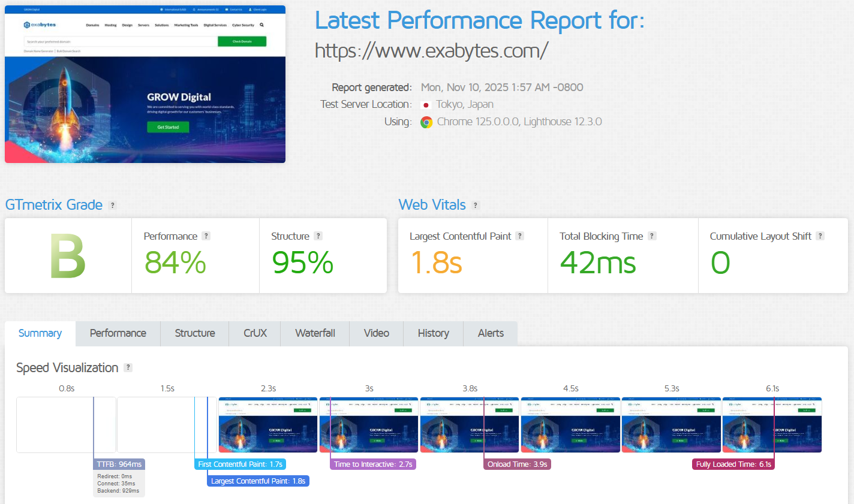Image resolution: width=854 pixels, height=504 pixels.
Task: Click the Latest Performance Report for heading
Action: pos(480,20)
